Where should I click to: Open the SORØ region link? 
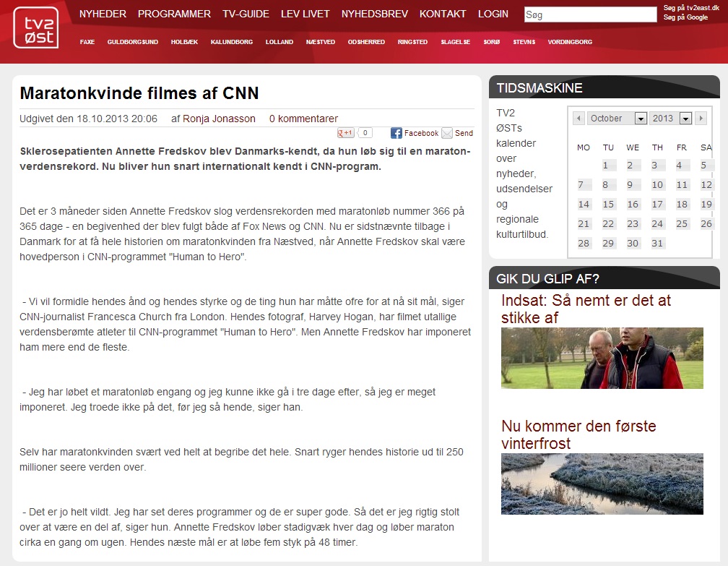pos(492,42)
